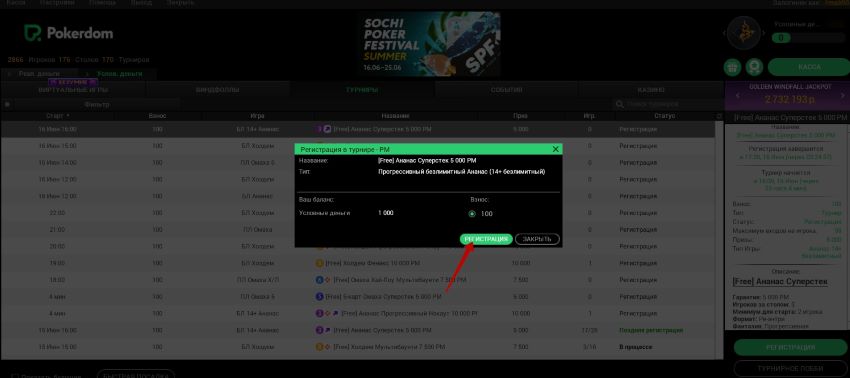Click first icon before Ананас Прогрессивный Нокаут
The image size is (850, 378).
click(319, 313)
